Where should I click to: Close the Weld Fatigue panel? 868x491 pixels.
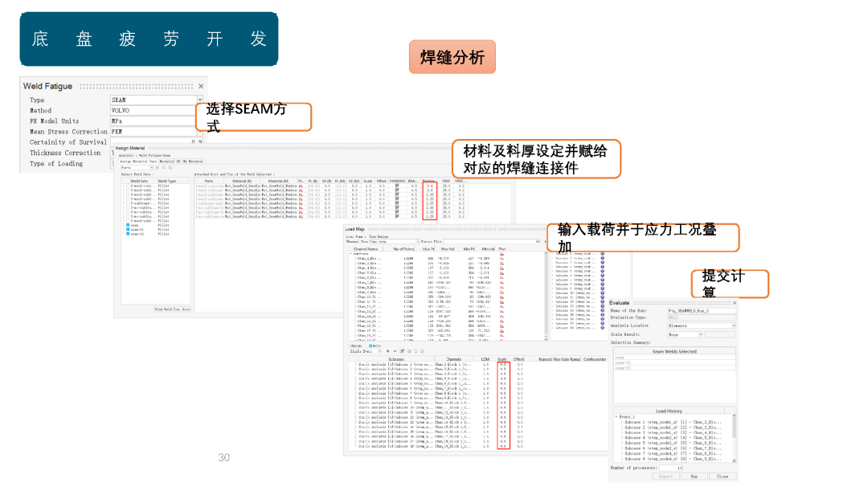click(201, 86)
